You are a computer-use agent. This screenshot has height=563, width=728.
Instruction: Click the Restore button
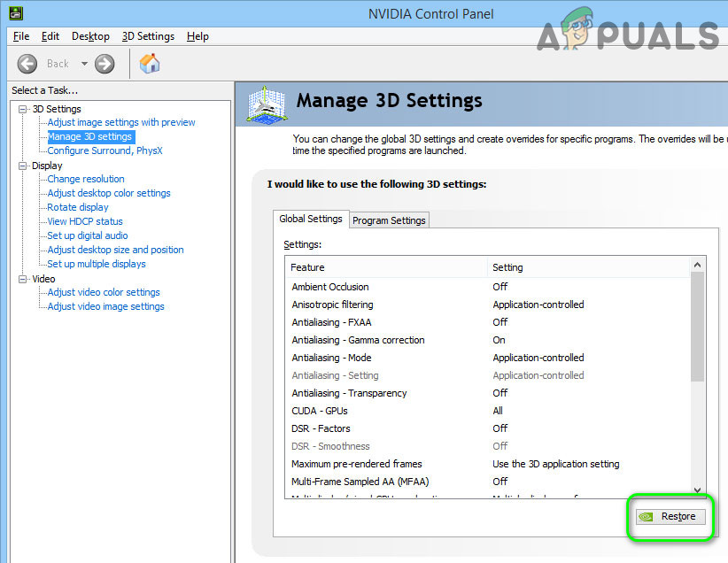(670, 517)
